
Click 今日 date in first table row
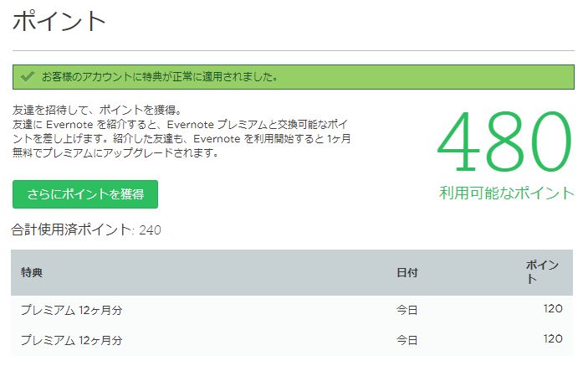[406, 311]
